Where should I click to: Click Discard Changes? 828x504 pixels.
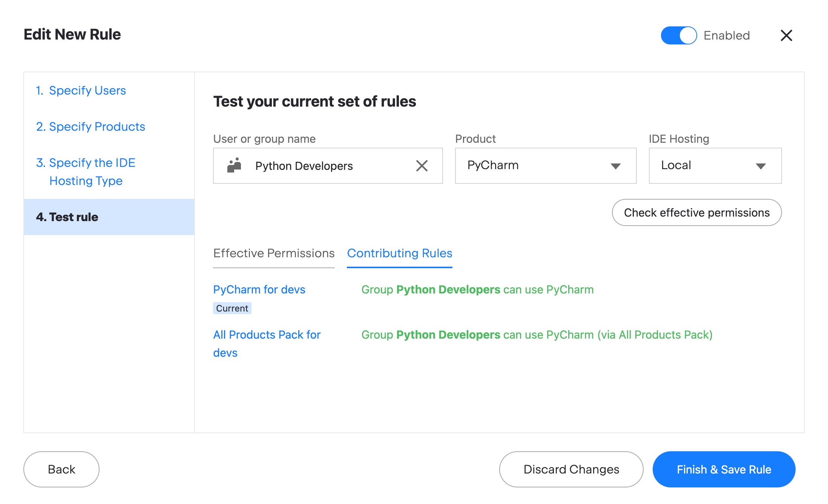point(571,469)
